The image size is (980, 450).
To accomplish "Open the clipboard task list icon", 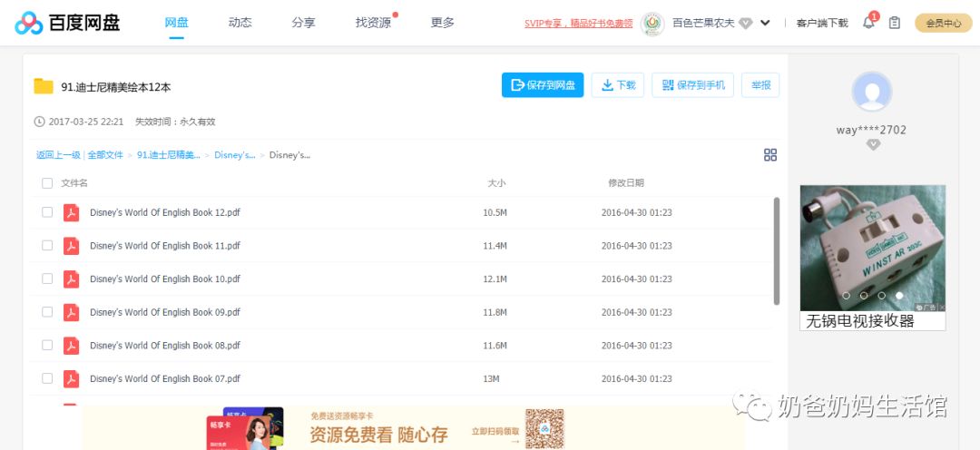I will [895, 23].
